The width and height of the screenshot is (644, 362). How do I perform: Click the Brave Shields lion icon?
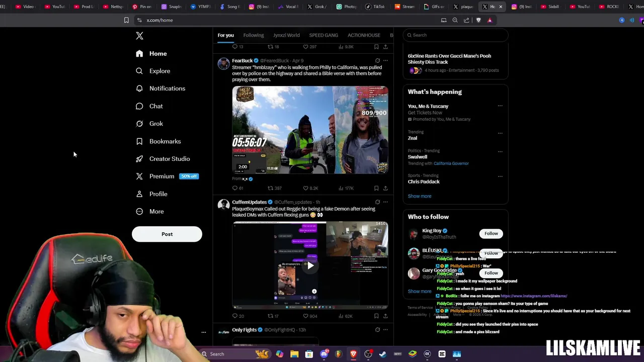(x=478, y=20)
